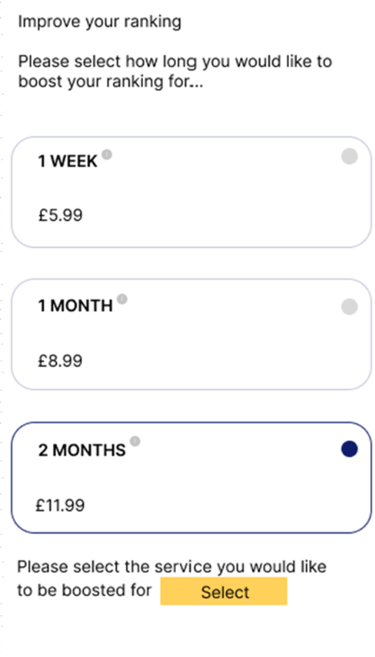Choose the 2 MONTHS plan card
This screenshot has width=375, height=657.
[x=191, y=477]
